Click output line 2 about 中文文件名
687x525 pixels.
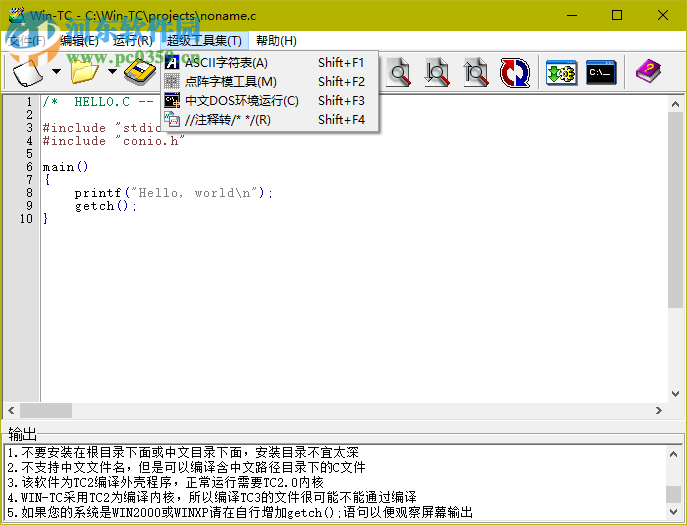187,467
